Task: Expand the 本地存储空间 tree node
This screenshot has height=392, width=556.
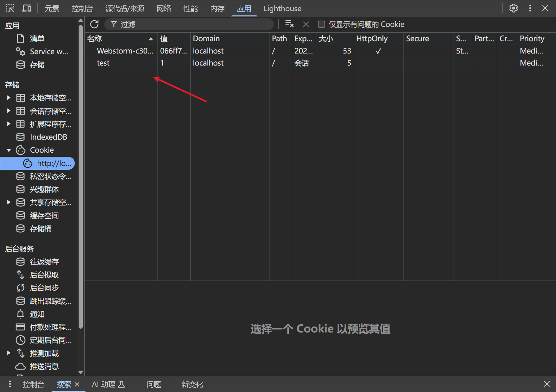Action: click(9, 98)
